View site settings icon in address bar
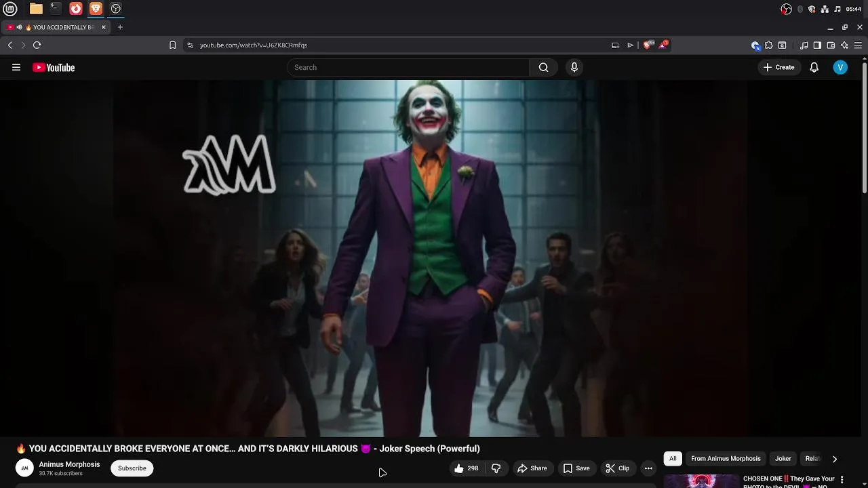The image size is (868, 488). 190,45
